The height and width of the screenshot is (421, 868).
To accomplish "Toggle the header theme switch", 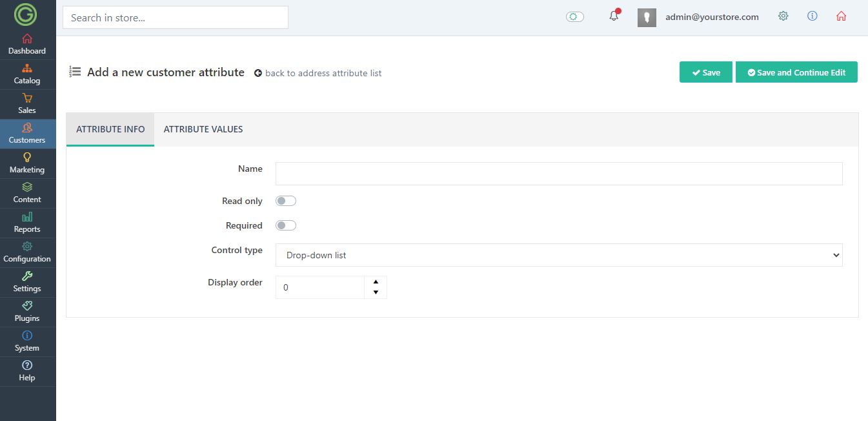I will tap(575, 17).
